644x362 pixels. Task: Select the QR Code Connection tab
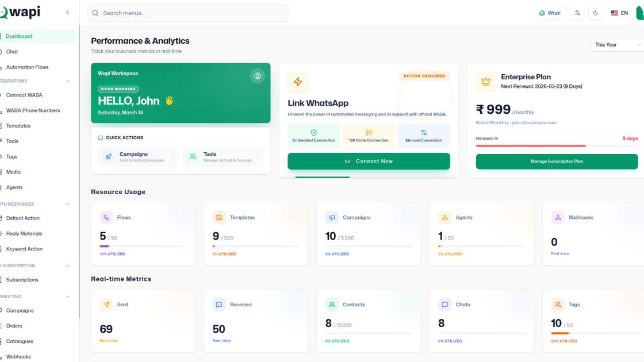(369, 136)
